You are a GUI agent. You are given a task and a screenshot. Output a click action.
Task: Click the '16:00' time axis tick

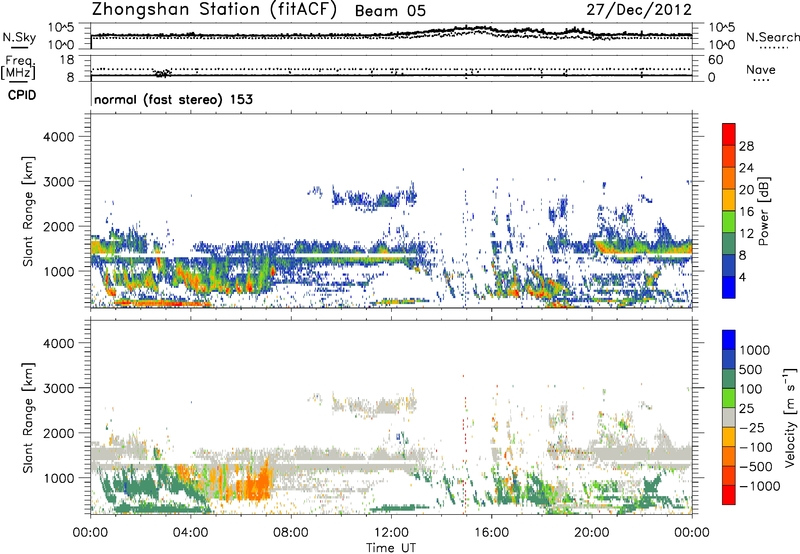(x=491, y=533)
